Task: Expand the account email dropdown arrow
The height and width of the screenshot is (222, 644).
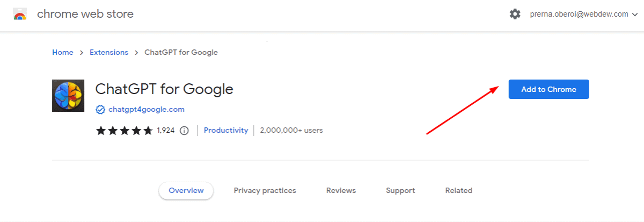Action: pyautogui.click(x=634, y=15)
